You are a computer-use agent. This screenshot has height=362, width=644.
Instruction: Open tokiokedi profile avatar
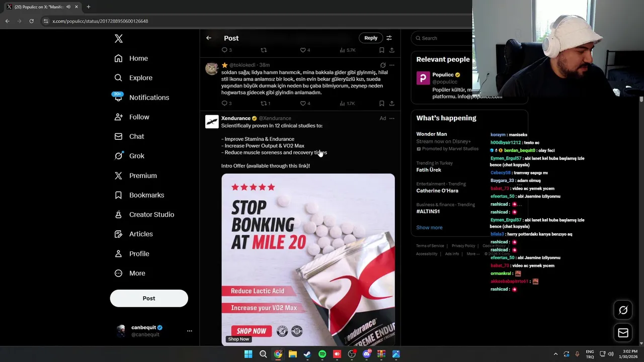point(212,68)
